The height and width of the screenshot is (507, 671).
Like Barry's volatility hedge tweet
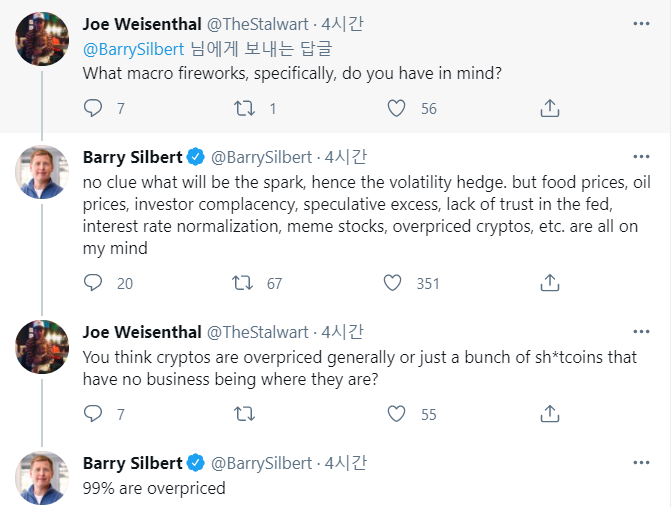pos(396,283)
